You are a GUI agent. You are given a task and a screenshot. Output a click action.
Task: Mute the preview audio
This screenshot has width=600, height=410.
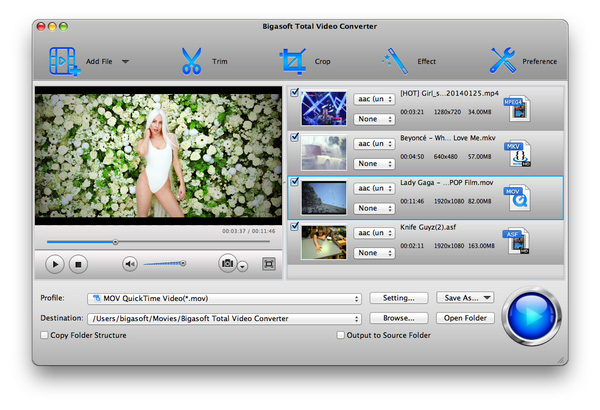(x=130, y=264)
